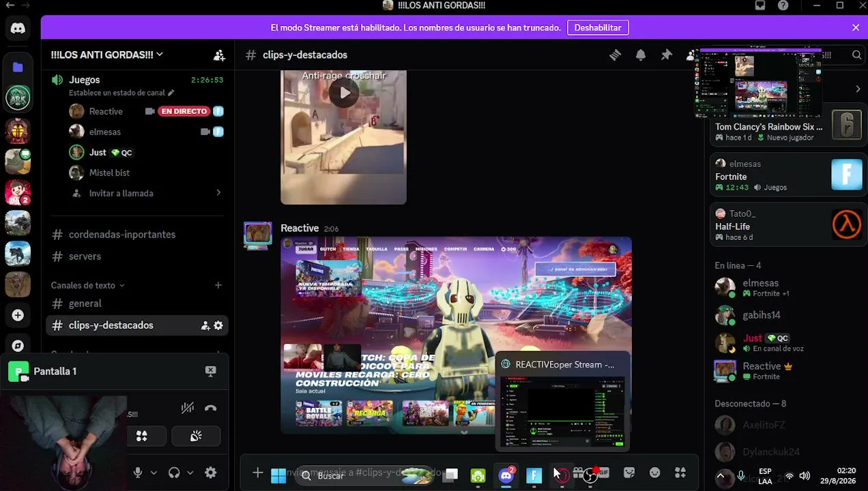Click the add a server plus icon

(18, 315)
